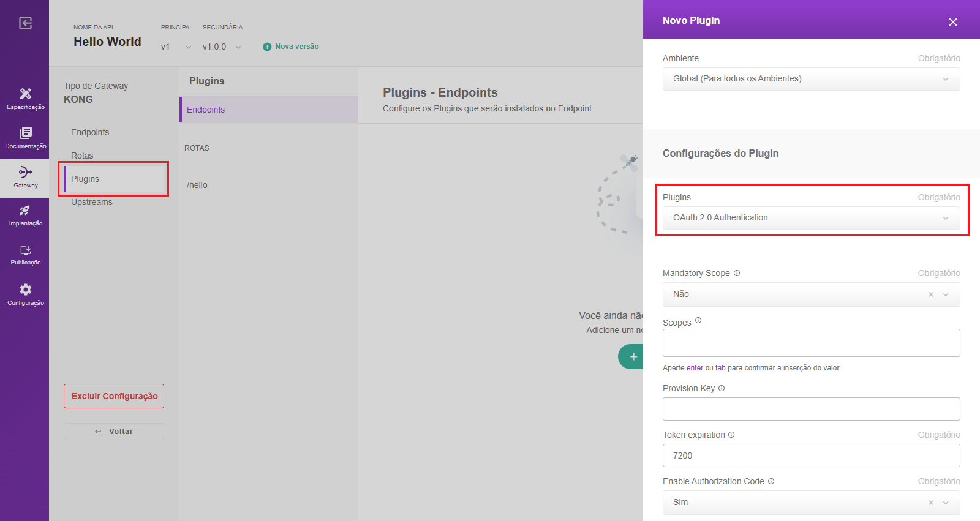Click the Nova versão link
980x521 pixels.
point(297,47)
